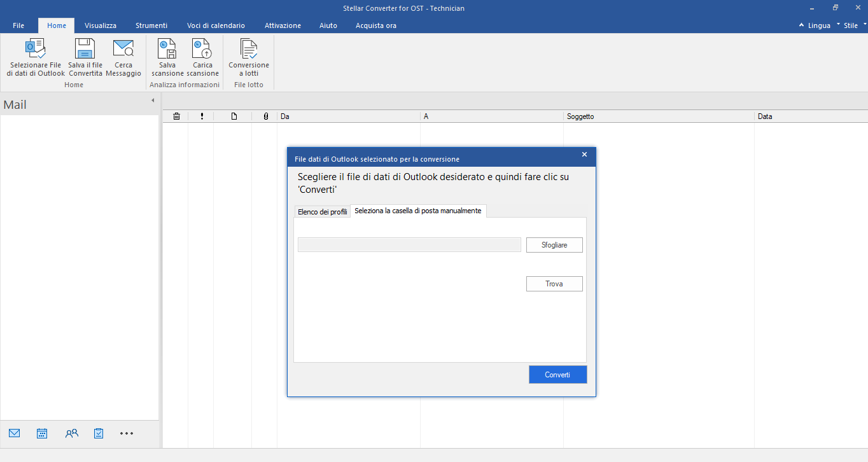Click the file path input field
This screenshot has height=462, width=868.
[x=410, y=245]
